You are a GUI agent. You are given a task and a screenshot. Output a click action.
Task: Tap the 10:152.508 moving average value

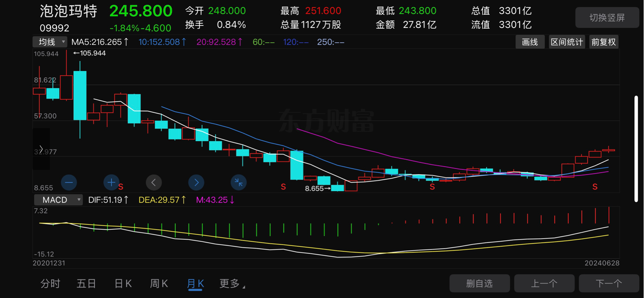pos(162,42)
